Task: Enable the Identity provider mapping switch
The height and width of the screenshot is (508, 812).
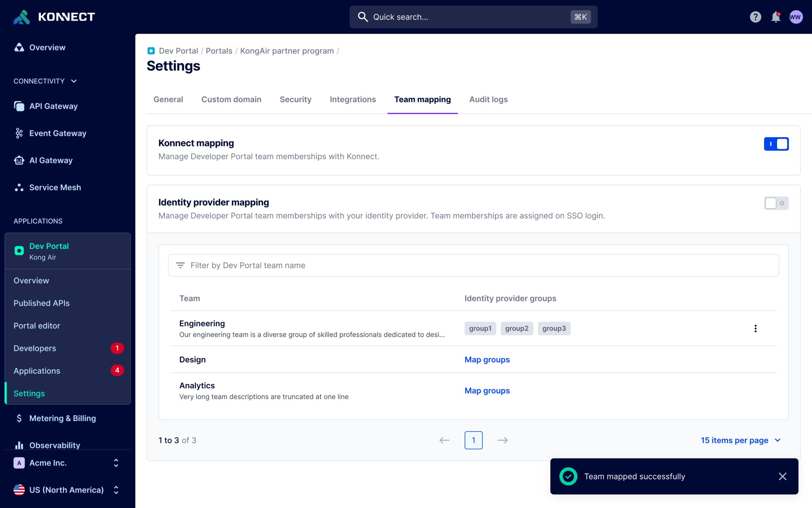Action: point(776,203)
